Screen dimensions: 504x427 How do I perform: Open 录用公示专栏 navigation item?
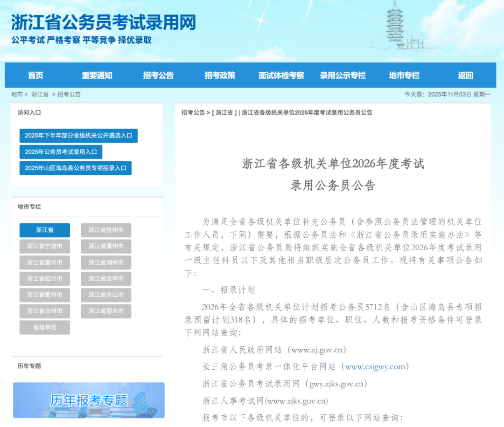click(x=343, y=76)
